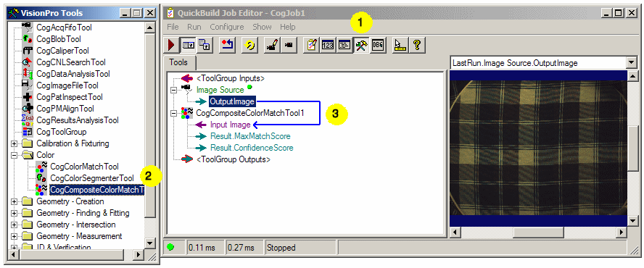Click the DBG debug toolbar icon
Viewport: 644px width, 268px height.
(x=377, y=45)
